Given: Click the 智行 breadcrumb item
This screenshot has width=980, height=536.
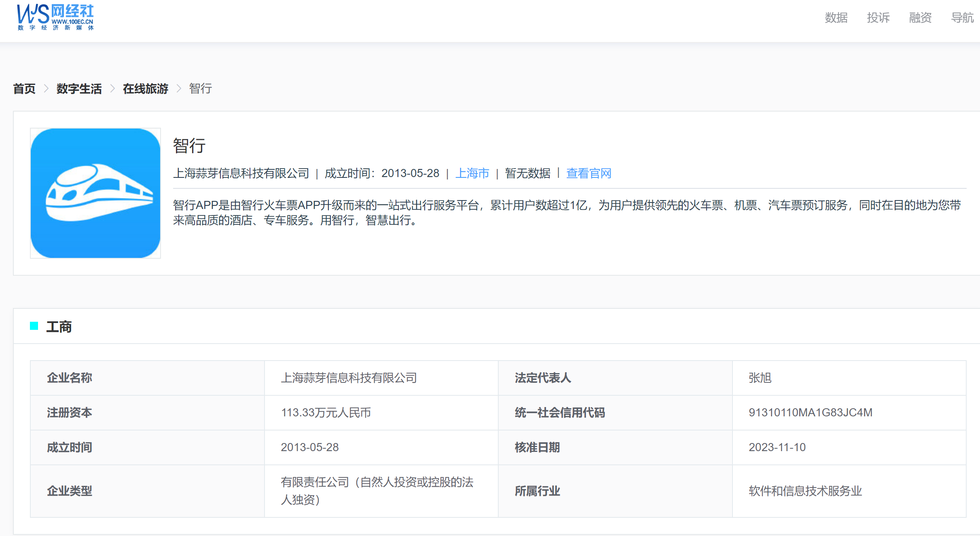Looking at the screenshot, I should click(x=201, y=89).
